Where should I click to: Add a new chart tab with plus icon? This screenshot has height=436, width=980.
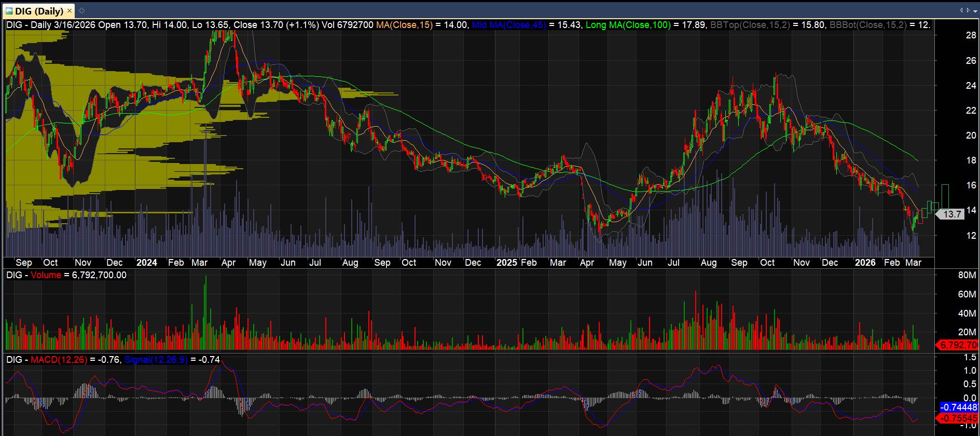tap(81, 11)
